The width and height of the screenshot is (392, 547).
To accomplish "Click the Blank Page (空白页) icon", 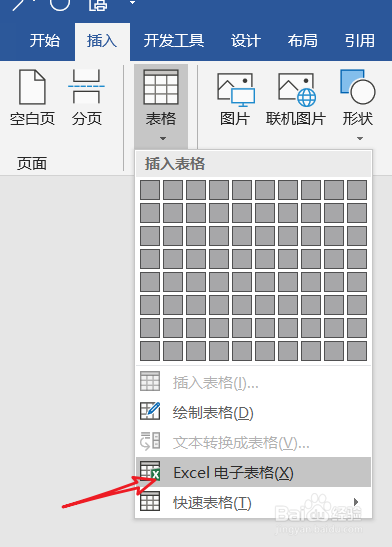I will [32, 87].
